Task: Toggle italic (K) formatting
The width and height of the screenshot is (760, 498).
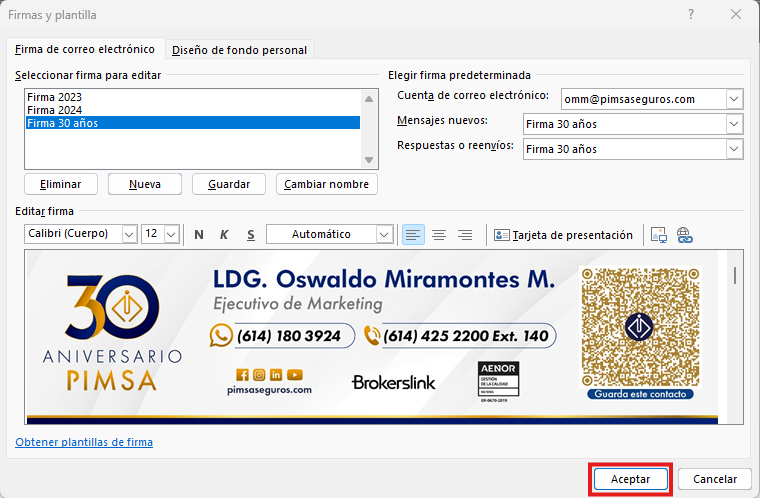Action: click(224, 235)
